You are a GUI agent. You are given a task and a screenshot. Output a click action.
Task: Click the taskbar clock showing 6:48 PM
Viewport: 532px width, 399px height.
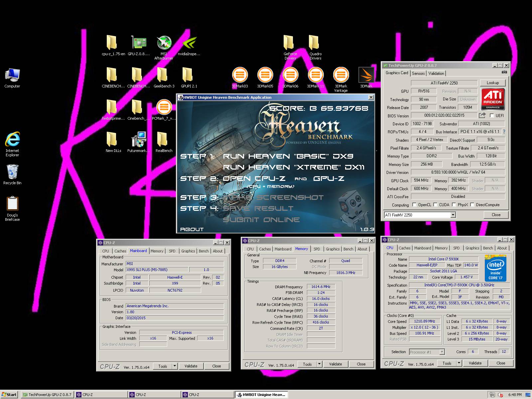(x=515, y=395)
